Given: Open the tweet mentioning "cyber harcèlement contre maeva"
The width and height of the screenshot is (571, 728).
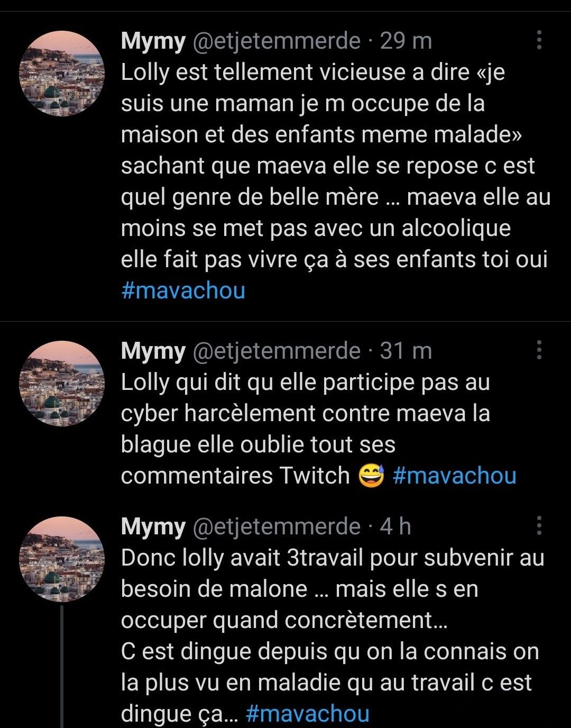Looking at the screenshot, I should [x=307, y=413].
